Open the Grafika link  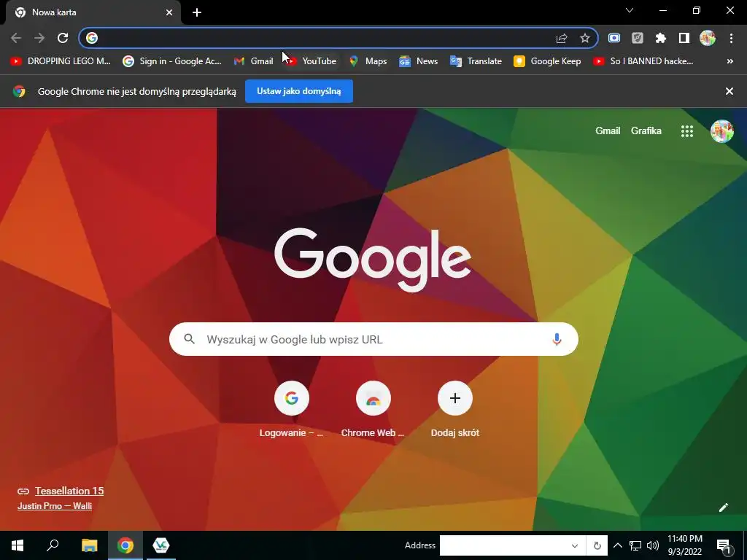[646, 131]
